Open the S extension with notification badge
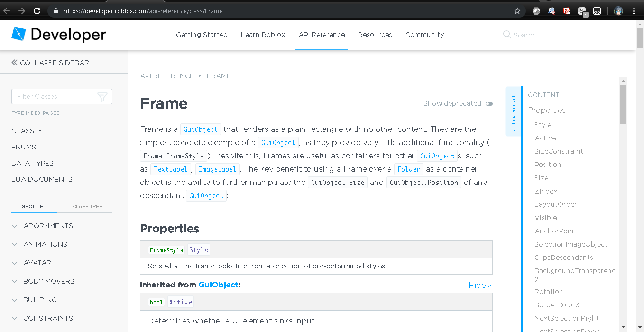The width and height of the screenshot is (644, 332). 582,10
